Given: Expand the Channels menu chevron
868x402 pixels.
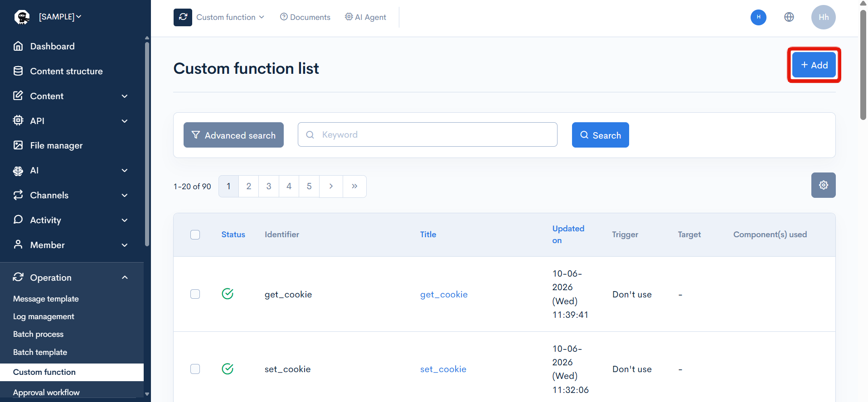Looking at the screenshot, I should [x=125, y=195].
